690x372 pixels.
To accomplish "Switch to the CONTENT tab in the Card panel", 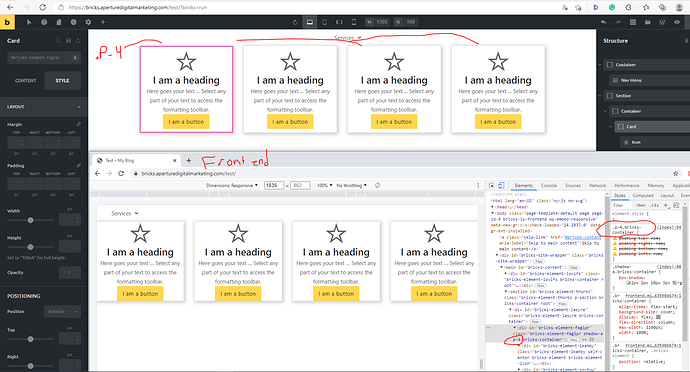I will [26, 81].
